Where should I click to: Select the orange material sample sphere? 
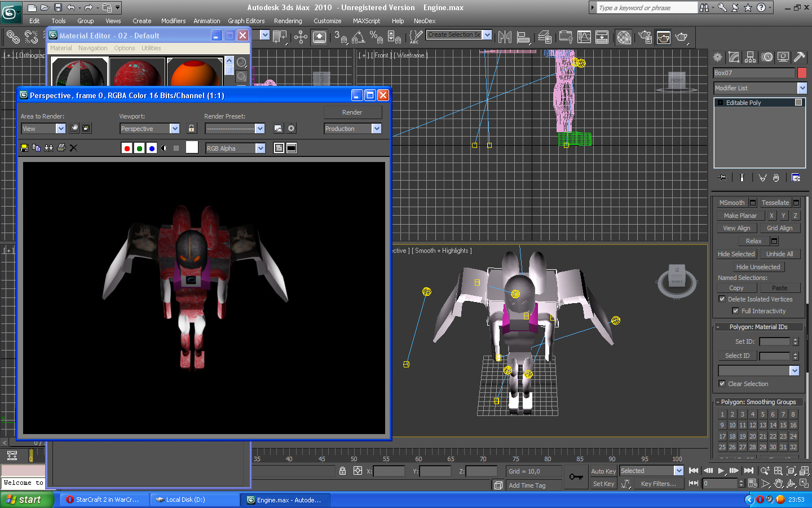(x=195, y=72)
